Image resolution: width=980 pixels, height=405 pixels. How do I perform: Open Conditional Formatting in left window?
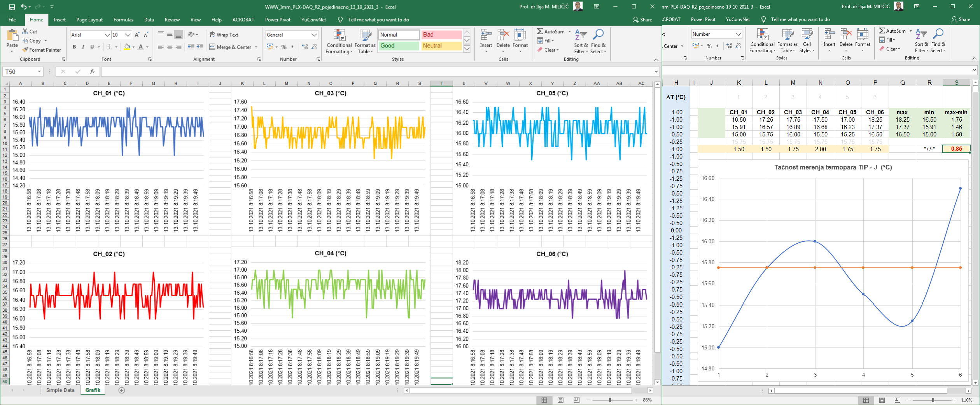click(x=339, y=41)
